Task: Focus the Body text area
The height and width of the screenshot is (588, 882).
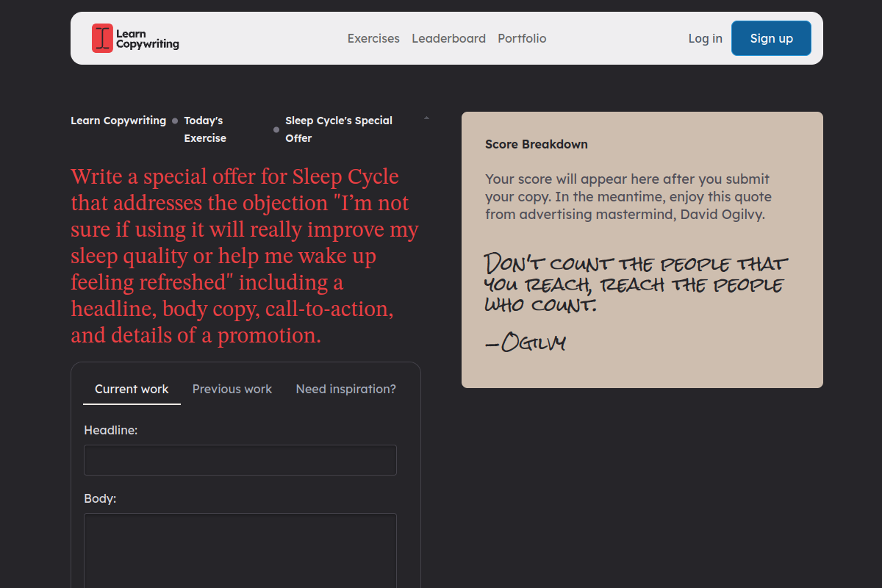Action: pyautogui.click(x=240, y=551)
